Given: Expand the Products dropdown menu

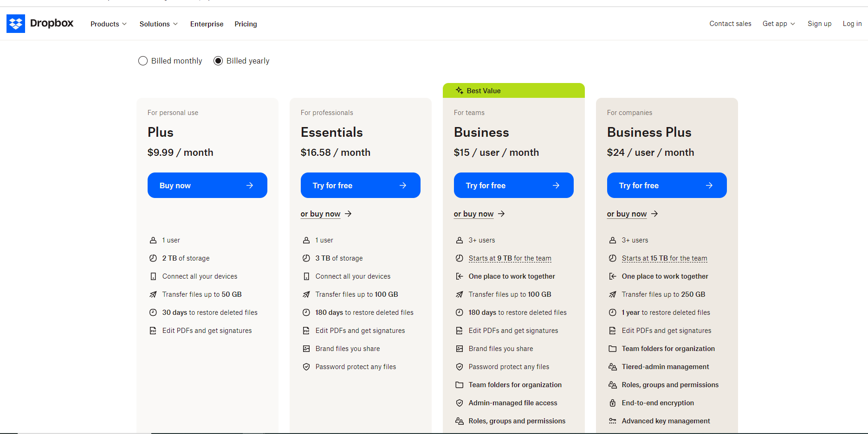Looking at the screenshot, I should point(109,24).
